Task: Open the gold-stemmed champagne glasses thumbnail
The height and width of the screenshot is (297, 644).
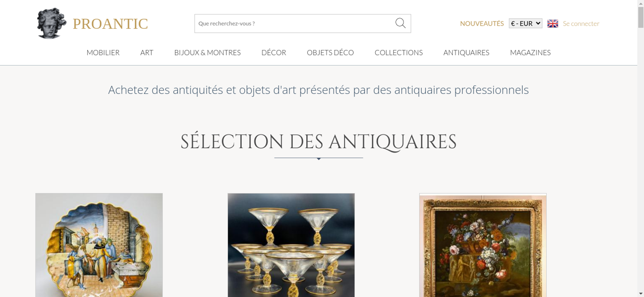Action: tap(291, 245)
